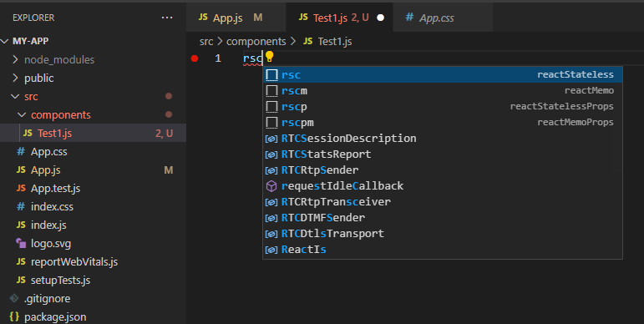Click the snippet icon next to rscp suggestion

point(272,106)
